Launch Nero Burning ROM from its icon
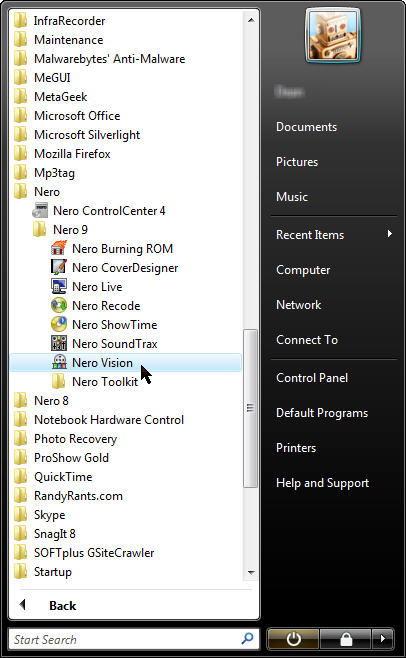Viewport: 406px width, 658px height. [x=59, y=248]
